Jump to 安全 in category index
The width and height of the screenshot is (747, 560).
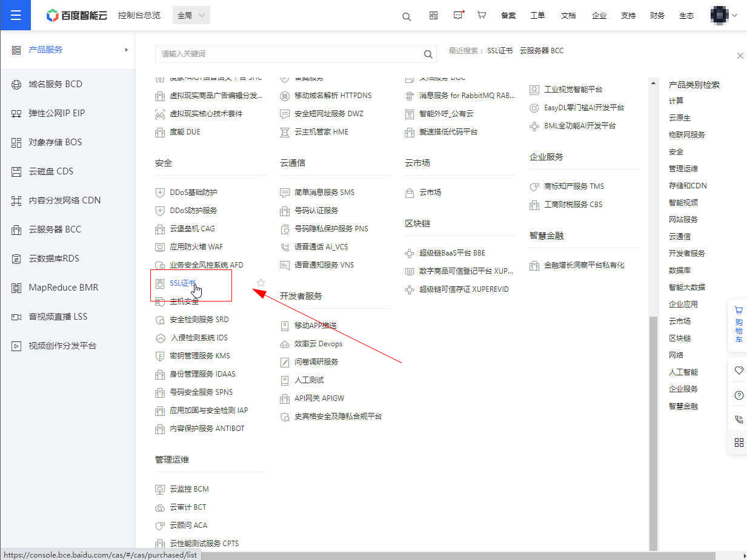click(676, 152)
